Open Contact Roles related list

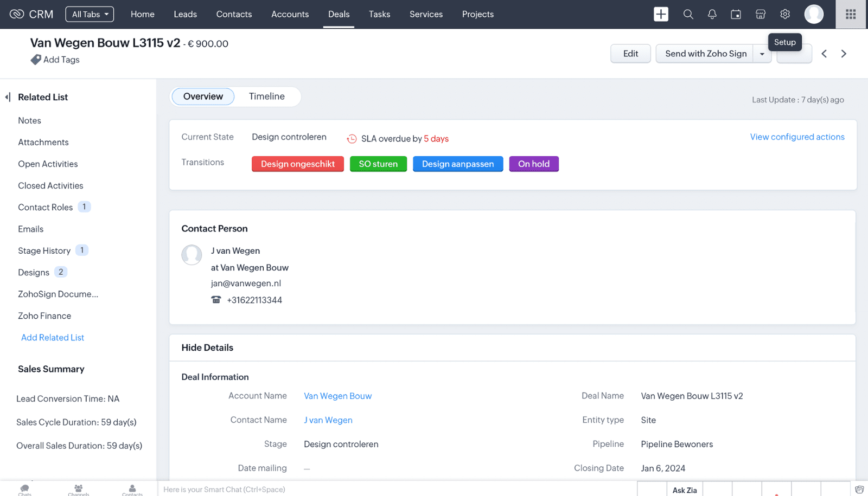(45, 207)
